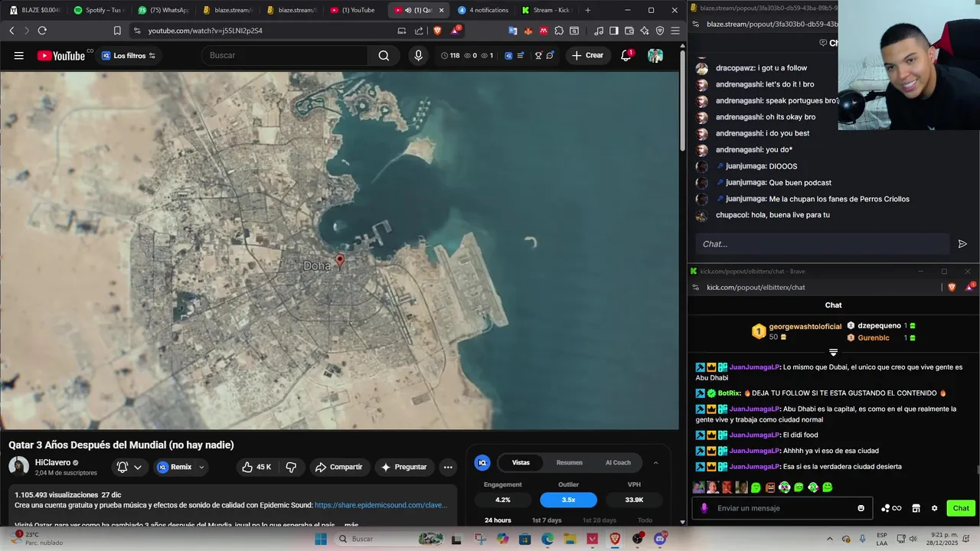Click the green Chat send button
Image resolution: width=980 pixels, height=551 pixels.
[x=961, y=508]
